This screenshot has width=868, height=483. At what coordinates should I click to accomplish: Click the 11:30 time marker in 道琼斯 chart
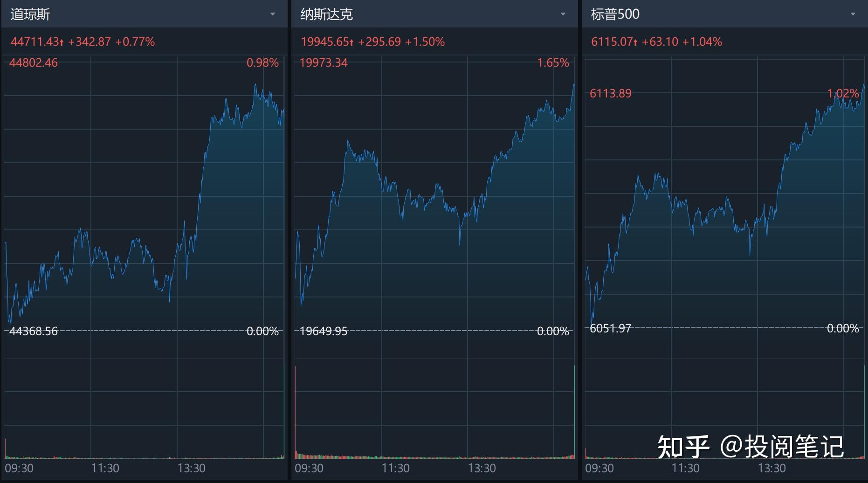tap(105, 468)
